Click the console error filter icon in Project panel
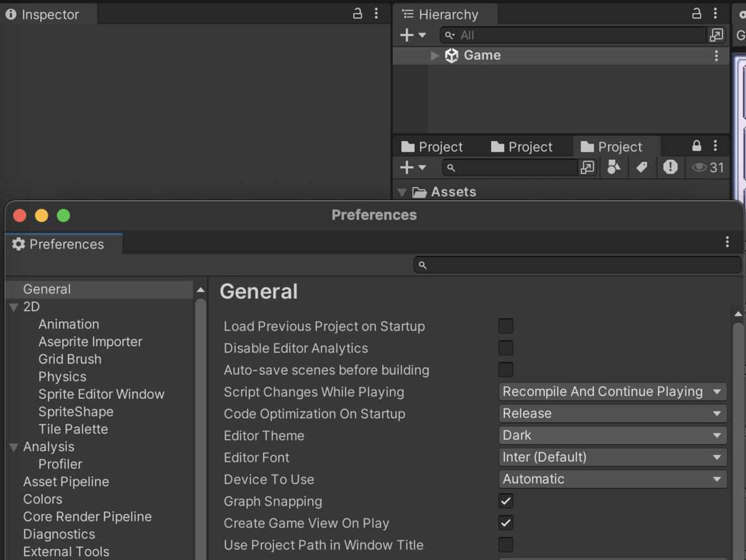This screenshot has height=560, width=746. click(x=670, y=167)
